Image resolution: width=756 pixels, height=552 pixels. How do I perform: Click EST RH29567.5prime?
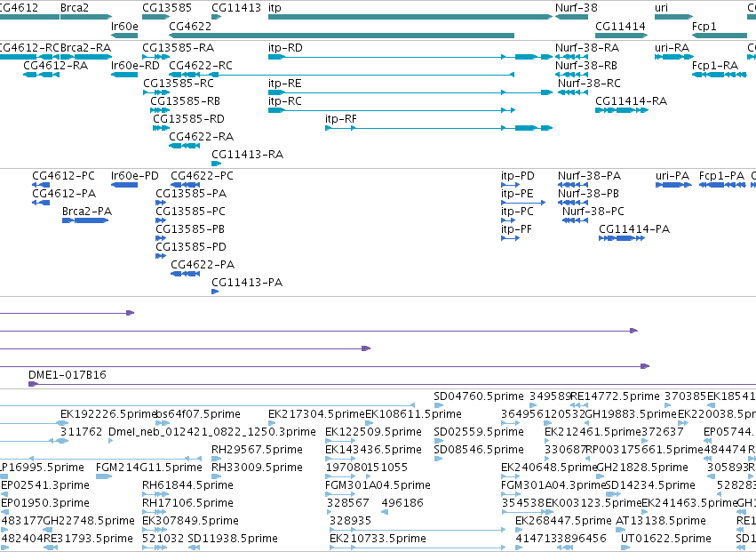pyautogui.click(x=217, y=459)
